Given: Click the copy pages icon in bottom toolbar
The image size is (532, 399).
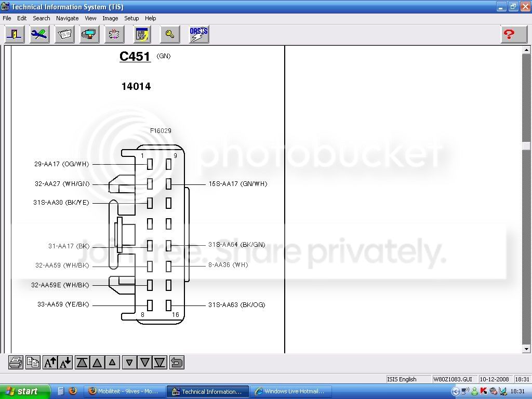Looking at the screenshot, I should (33, 363).
